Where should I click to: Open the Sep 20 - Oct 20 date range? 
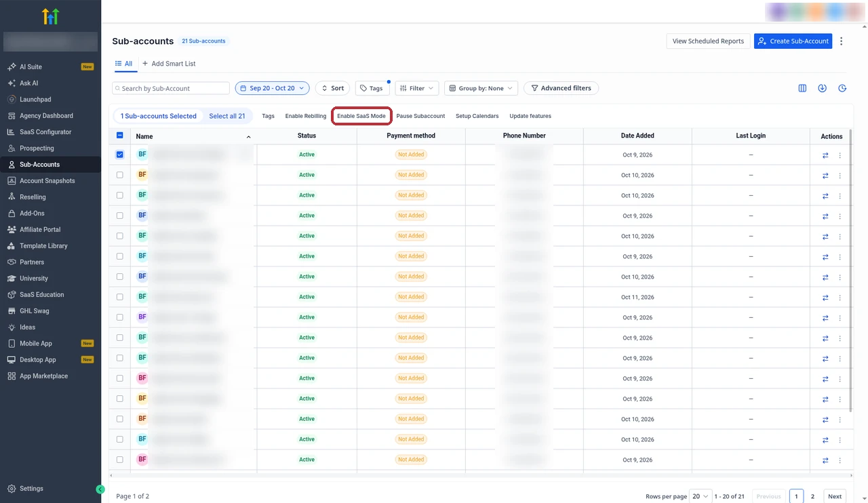point(273,88)
